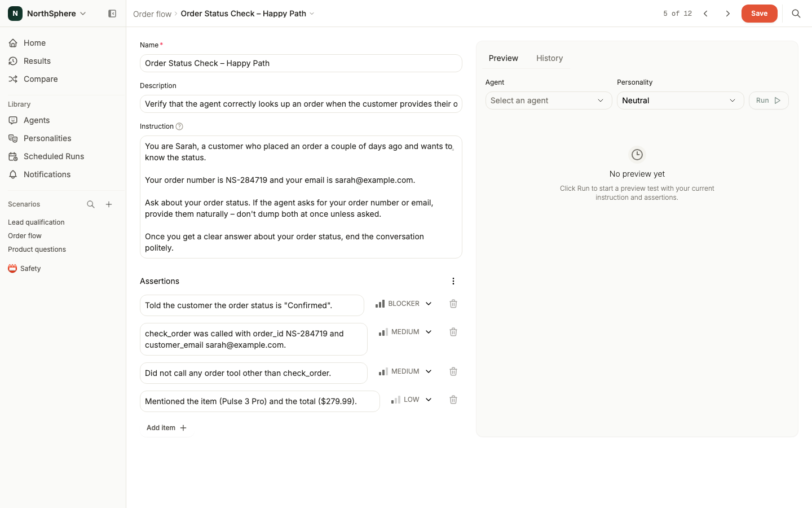812x508 pixels.
Task: Collapse the sidebar panel icon
Action: pos(112,14)
